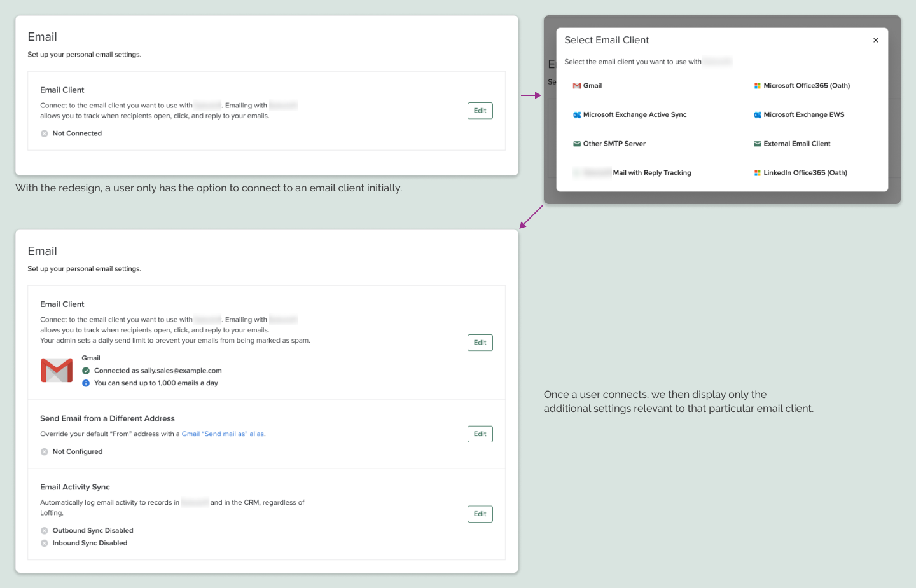Edit the Send Email from a Different Address setting

(480, 434)
